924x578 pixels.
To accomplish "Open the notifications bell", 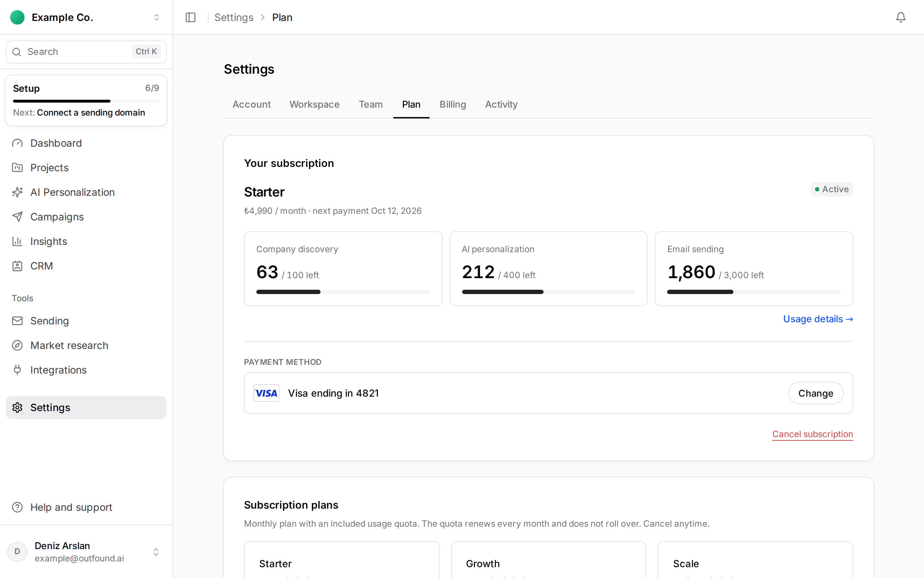I will coord(900,17).
